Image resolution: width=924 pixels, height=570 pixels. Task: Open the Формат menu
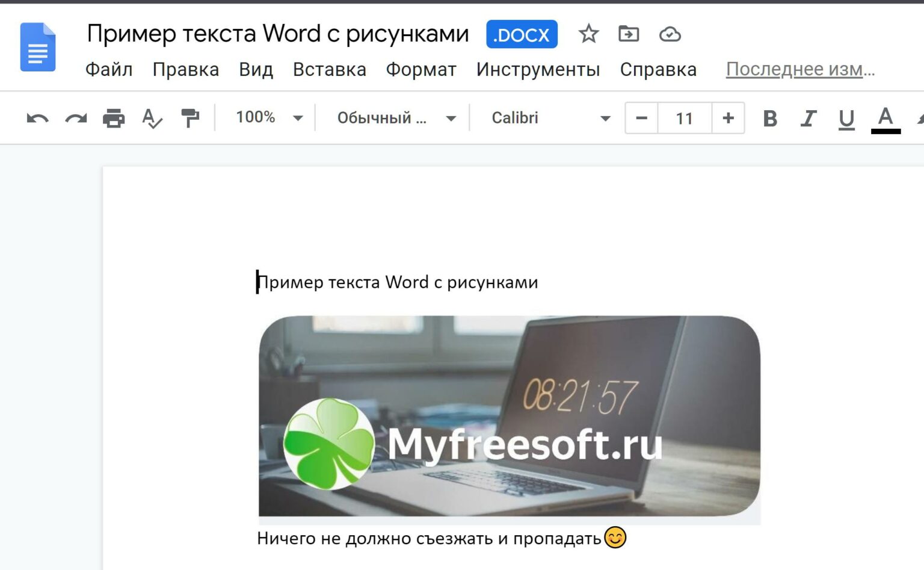click(x=421, y=69)
